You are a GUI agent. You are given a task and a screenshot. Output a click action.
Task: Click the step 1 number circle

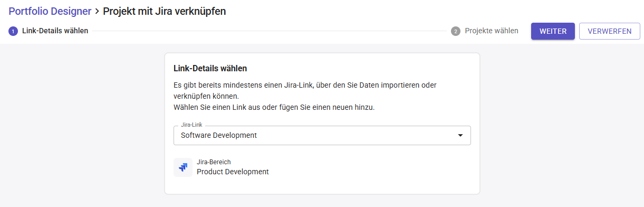pyautogui.click(x=13, y=31)
